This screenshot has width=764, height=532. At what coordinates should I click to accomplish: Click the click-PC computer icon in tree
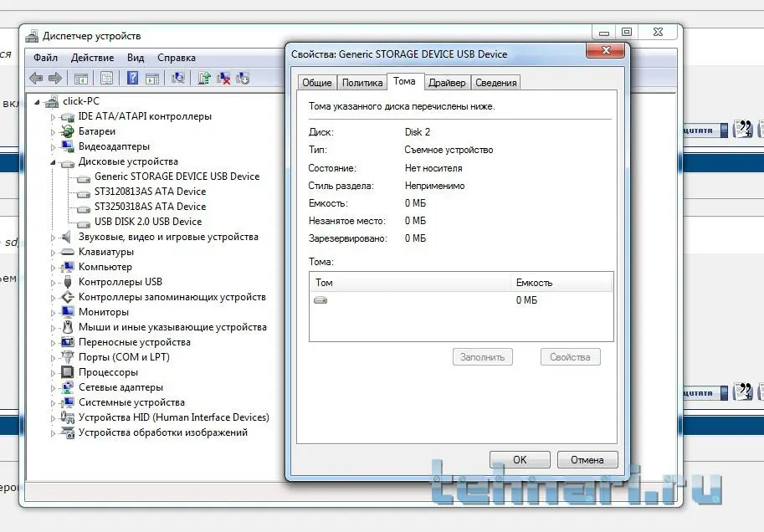tap(52, 101)
